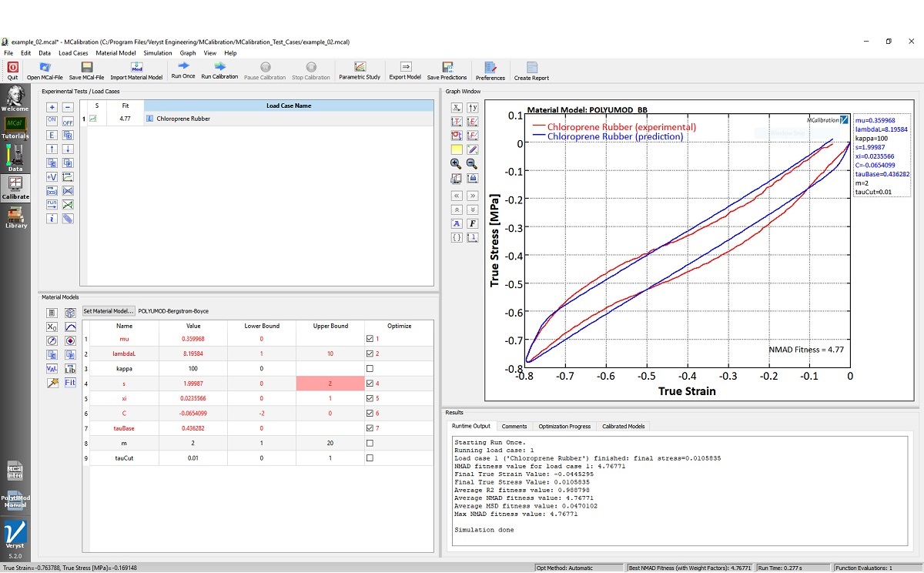The width and height of the screenshot is (924, 573).
Task: Open Preferences from the toolbar
Action: coord(490,70)
